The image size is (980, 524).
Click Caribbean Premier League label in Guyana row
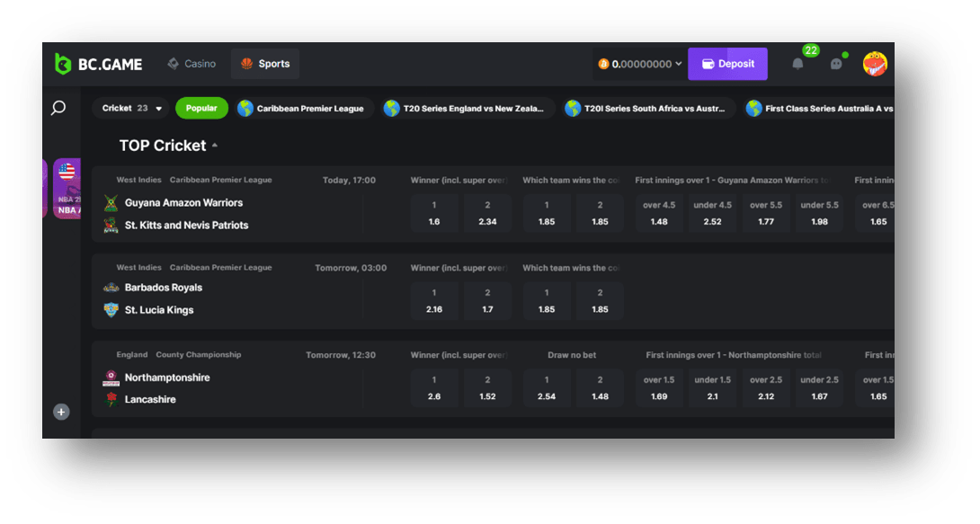pyautogui.click(x=220, y=180)
